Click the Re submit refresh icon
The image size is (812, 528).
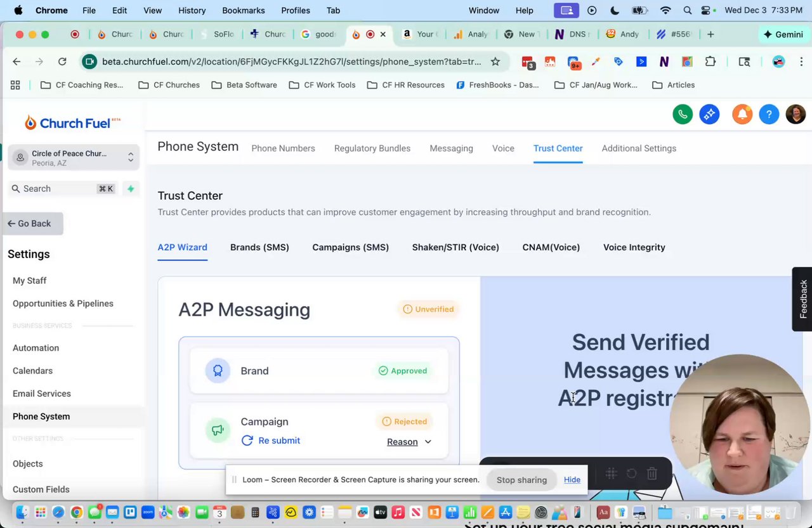tap(247, 441)
